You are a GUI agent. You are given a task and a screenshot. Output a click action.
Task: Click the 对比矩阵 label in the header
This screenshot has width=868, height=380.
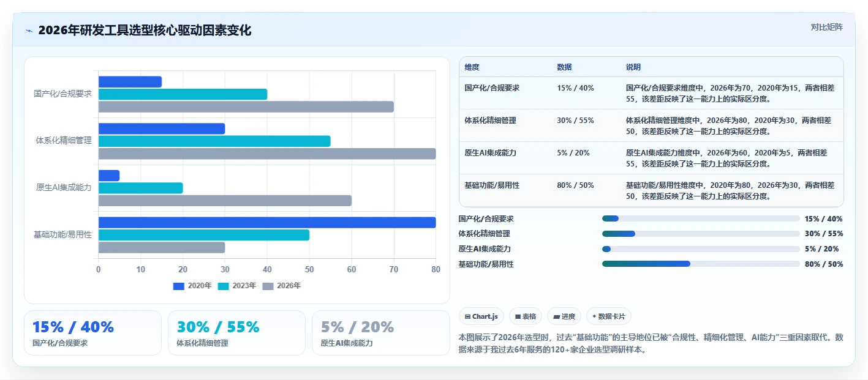(826, 27)
